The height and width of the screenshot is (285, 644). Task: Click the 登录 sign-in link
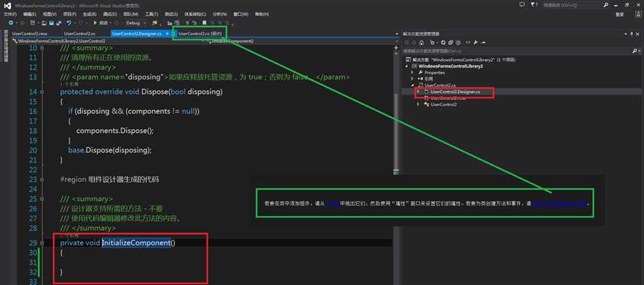[x=620, y=14]
